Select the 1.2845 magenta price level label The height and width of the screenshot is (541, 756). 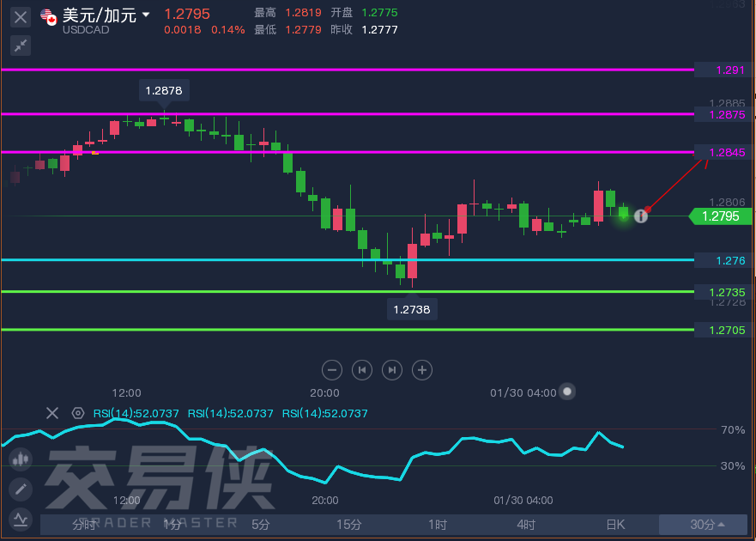(x=723, y=153)
